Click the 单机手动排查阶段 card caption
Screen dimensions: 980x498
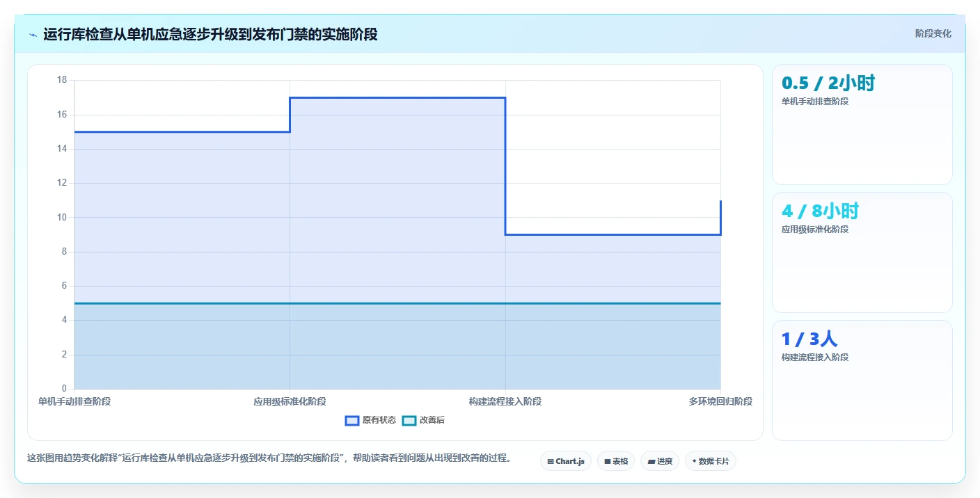[815, 102]
